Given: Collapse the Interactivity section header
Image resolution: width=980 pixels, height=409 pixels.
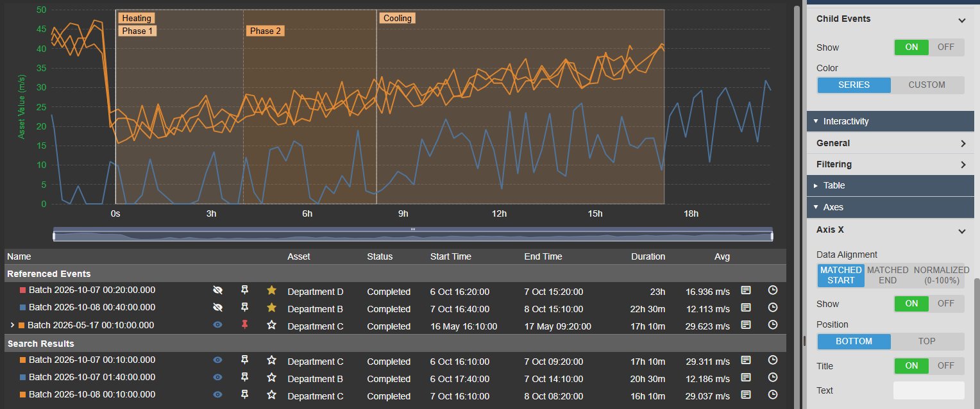Looking at the screenshot, I should [891, 121].
